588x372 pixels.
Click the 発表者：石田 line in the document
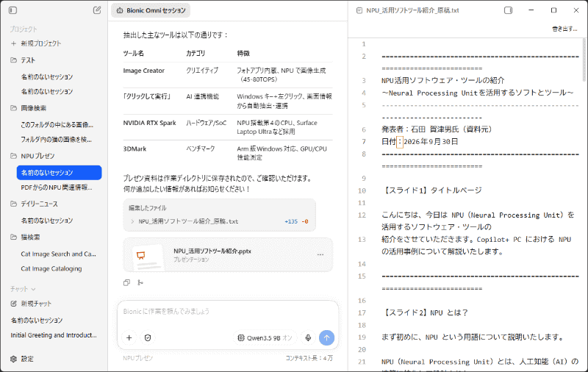point(437,129)
